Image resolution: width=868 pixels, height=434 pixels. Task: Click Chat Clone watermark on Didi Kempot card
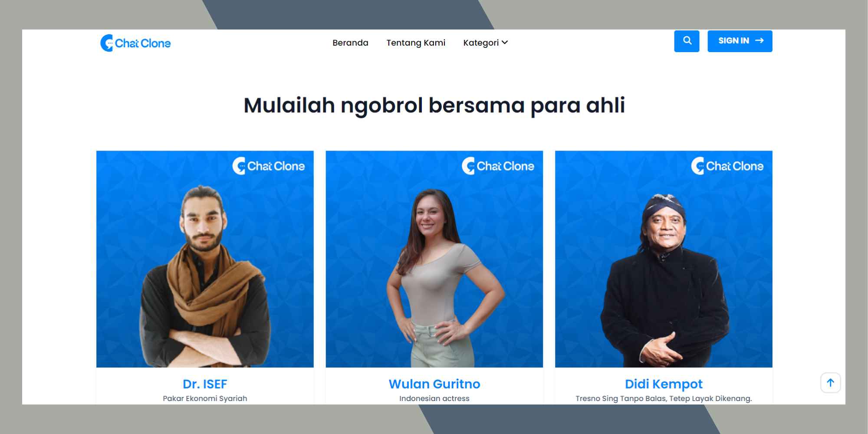(727, 166)
